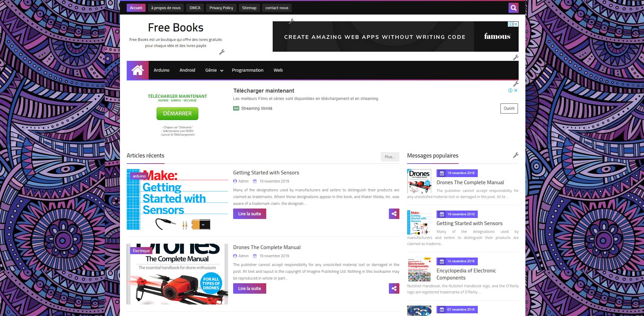
Task: Open the Encyclopedia of Electronic Components link
Action: [466, 274]
